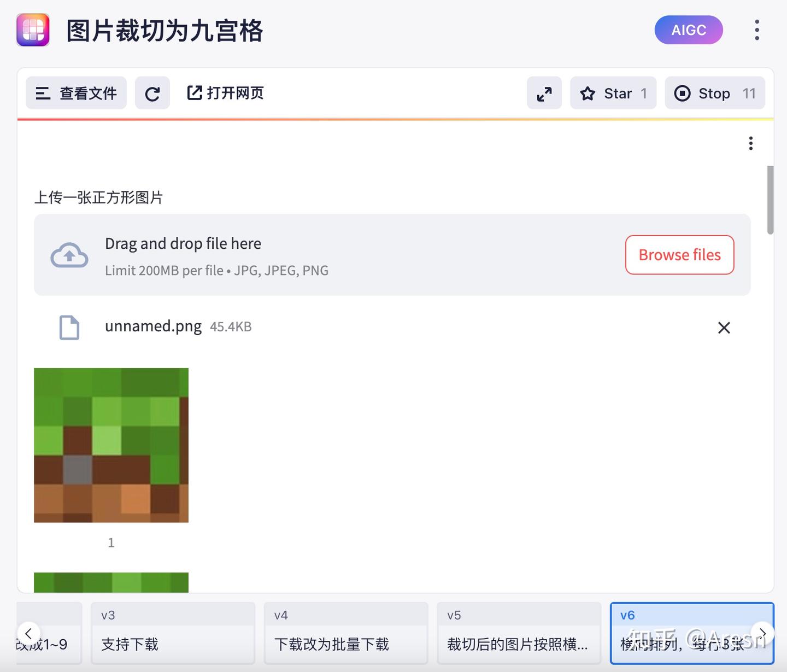
Task: Click the 查看文件 toolbar entry
Action: (x=76, y=93)
